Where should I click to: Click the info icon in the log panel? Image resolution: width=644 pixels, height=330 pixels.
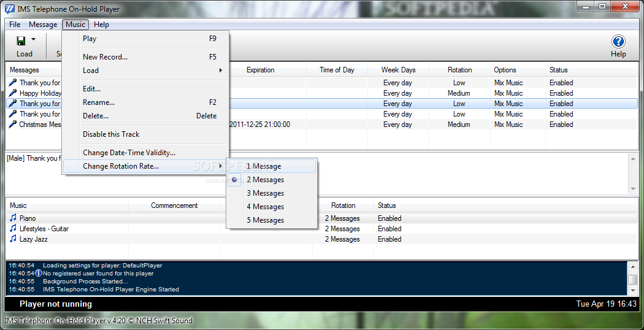39,273
